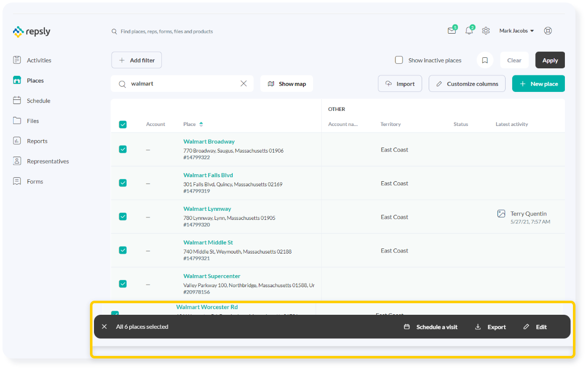The width and height of the screenshot is (588, 371).
Task: Open Files in the sidebar
Action: click(x=33, y=121)
